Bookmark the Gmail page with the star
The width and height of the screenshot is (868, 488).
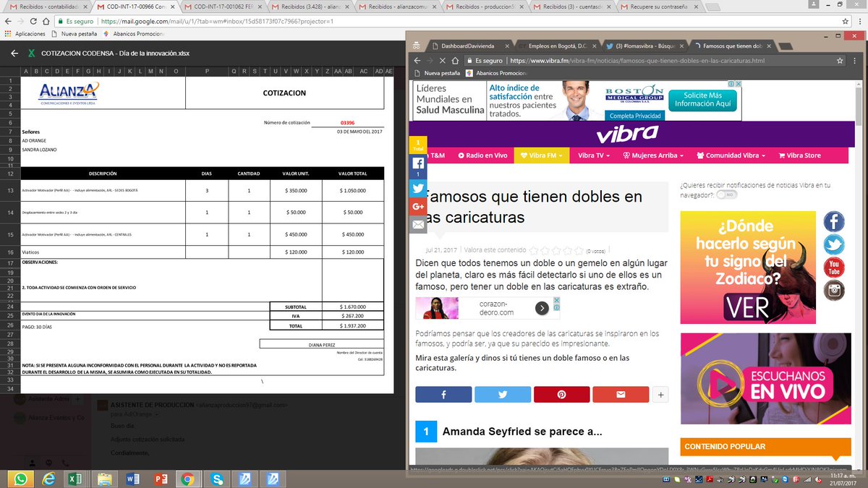tap(846, 22)
